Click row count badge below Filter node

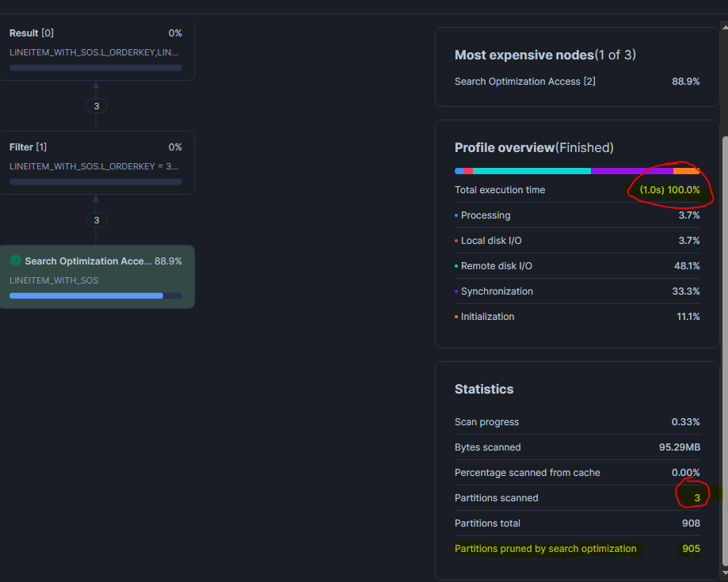(96, 220)
